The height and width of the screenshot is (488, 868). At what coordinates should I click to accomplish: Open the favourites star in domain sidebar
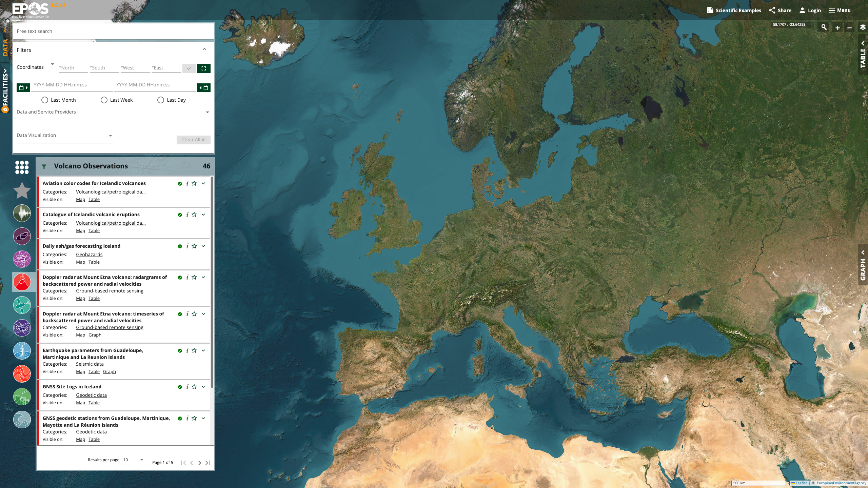click(22, 190)
